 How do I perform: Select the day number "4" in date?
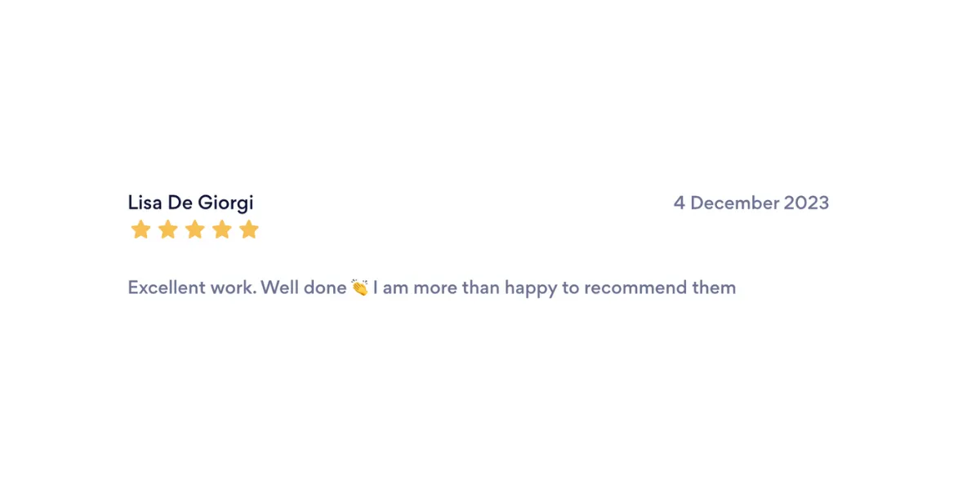click(679, 203)
